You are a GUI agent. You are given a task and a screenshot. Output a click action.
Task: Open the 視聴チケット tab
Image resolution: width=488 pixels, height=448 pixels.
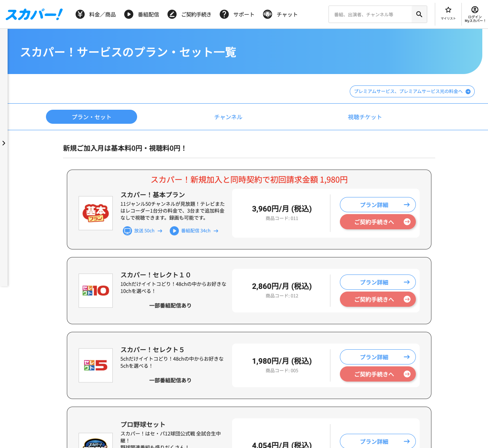[365, 117]
